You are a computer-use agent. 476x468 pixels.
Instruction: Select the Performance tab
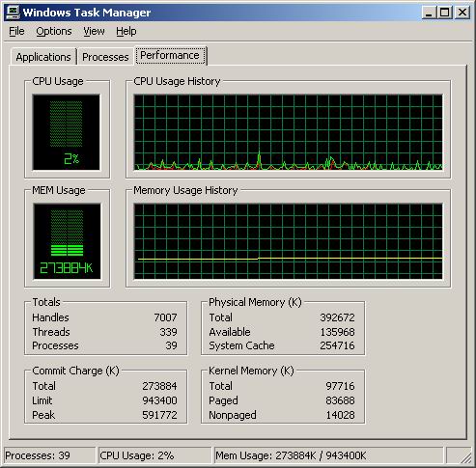(x=170, y=56)
